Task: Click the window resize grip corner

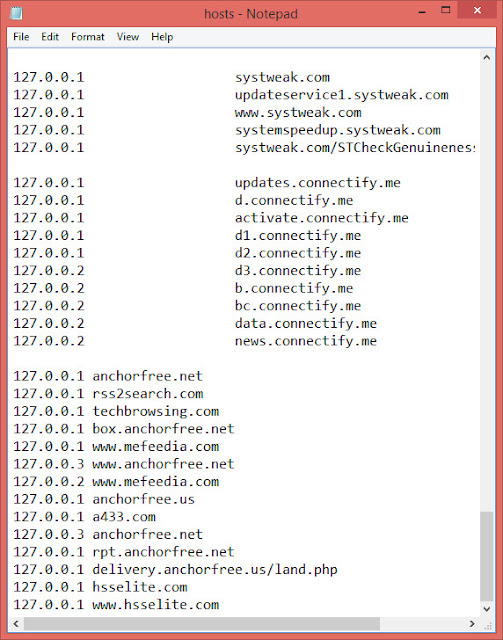Action: (487, 625)
